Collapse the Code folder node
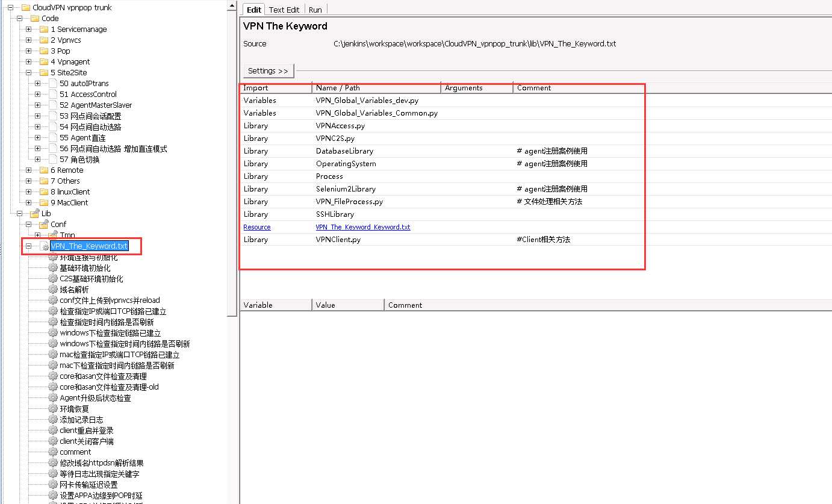This screenshot has height=504, width=832. tap(19, 19)
